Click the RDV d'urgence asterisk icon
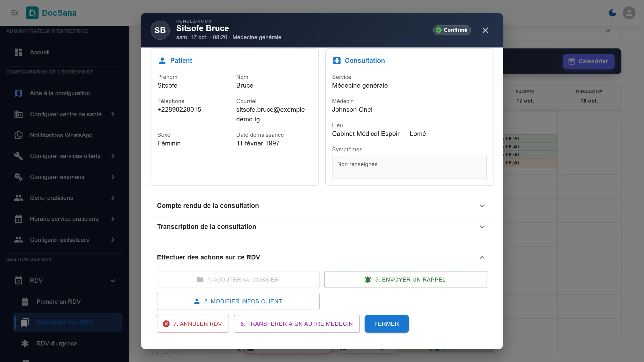This screenshot has width=644, height=362. pyautogui.click(x=25, y=343)
